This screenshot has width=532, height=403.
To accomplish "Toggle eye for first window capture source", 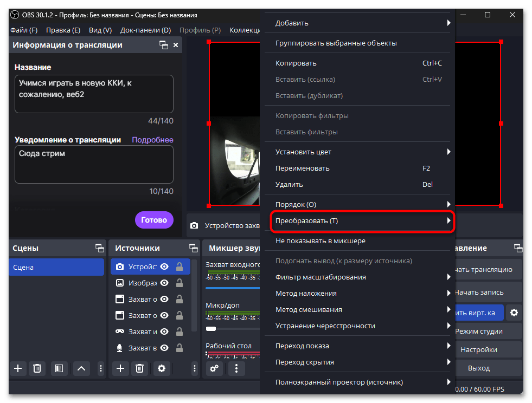I will pyautogui.click(x=164, y=299).
